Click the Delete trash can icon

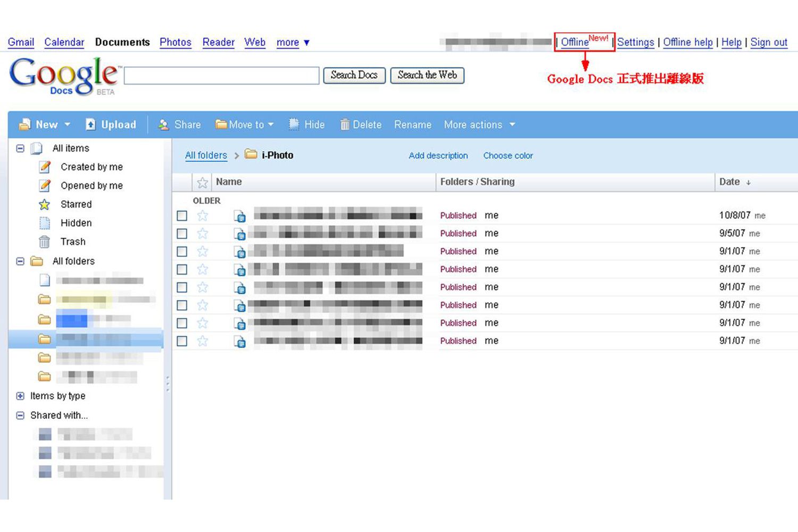click(345, 124)
